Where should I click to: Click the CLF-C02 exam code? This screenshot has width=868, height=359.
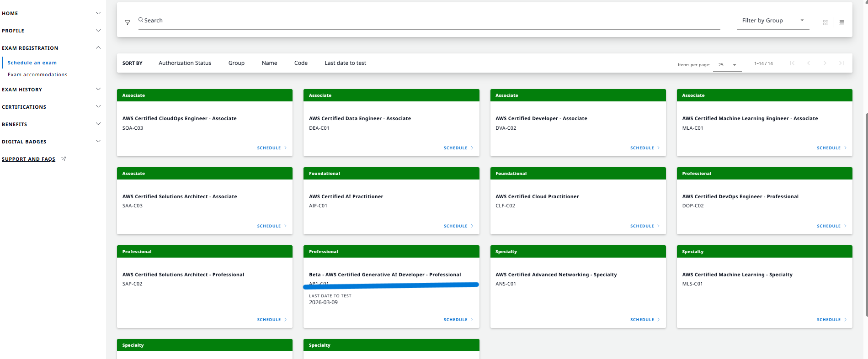[505, 206]
